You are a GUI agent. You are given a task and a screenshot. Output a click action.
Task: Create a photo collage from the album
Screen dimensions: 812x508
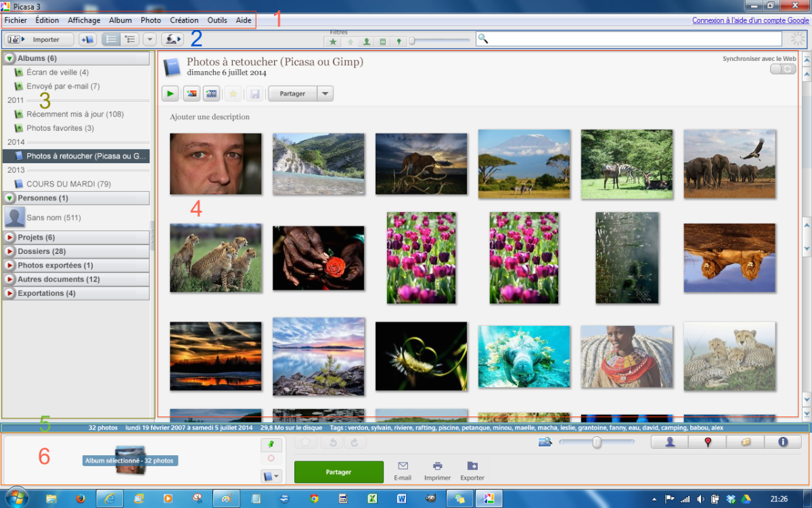tap(191, 93)
